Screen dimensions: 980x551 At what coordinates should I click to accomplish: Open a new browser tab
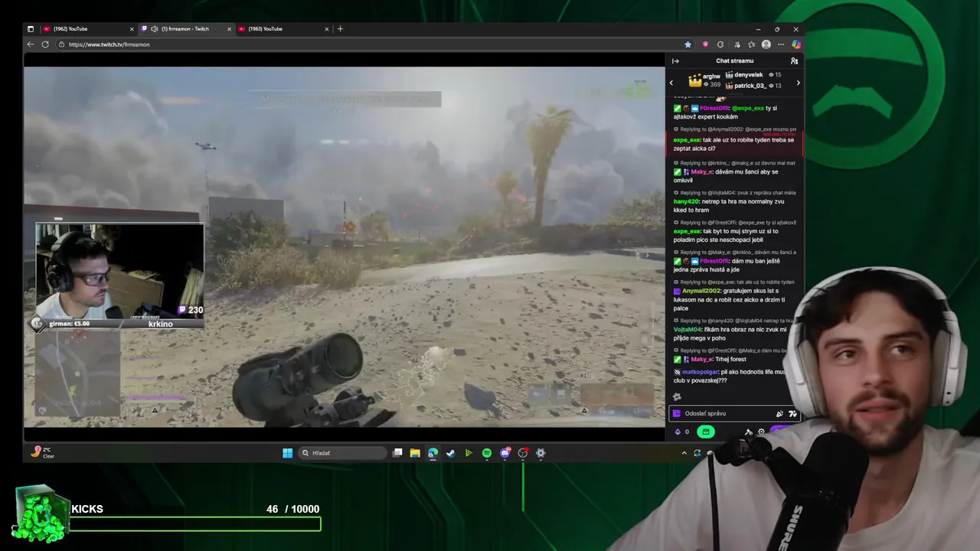(340, 29)
